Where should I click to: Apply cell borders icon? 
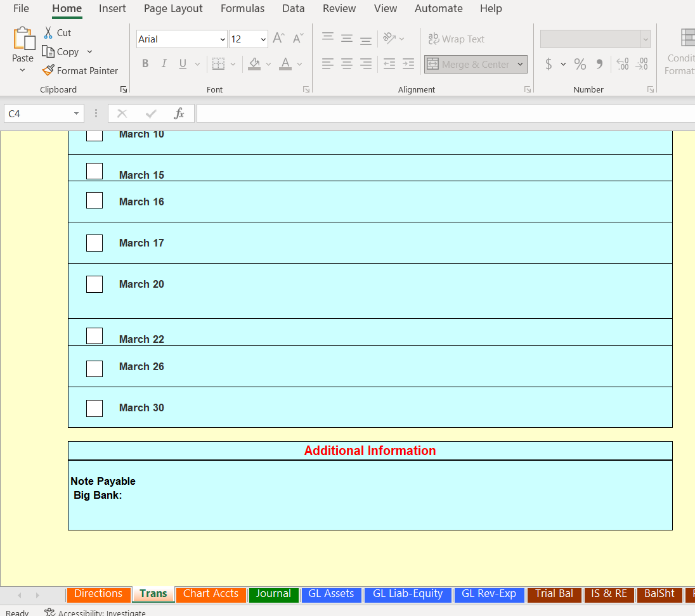click(x=218, y=64)
